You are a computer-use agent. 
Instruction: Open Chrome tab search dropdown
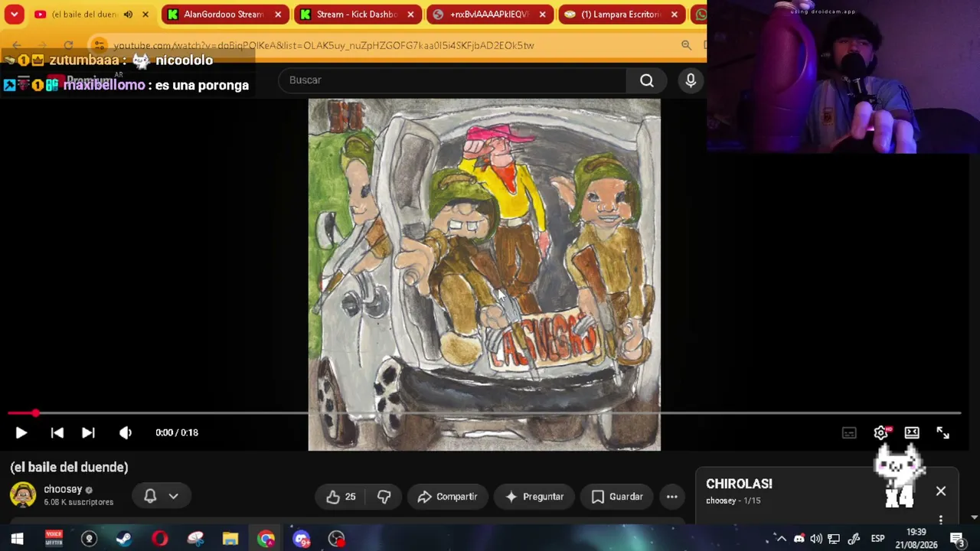(x=14, y=14)
